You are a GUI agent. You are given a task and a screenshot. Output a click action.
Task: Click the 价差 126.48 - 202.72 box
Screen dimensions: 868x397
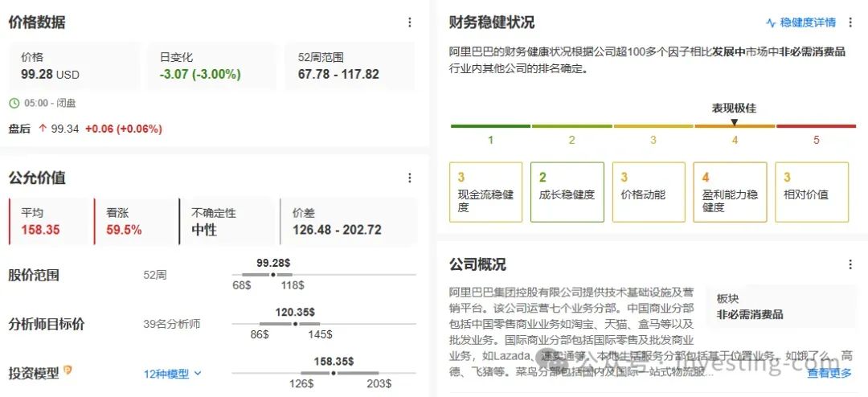pos(348,222)
